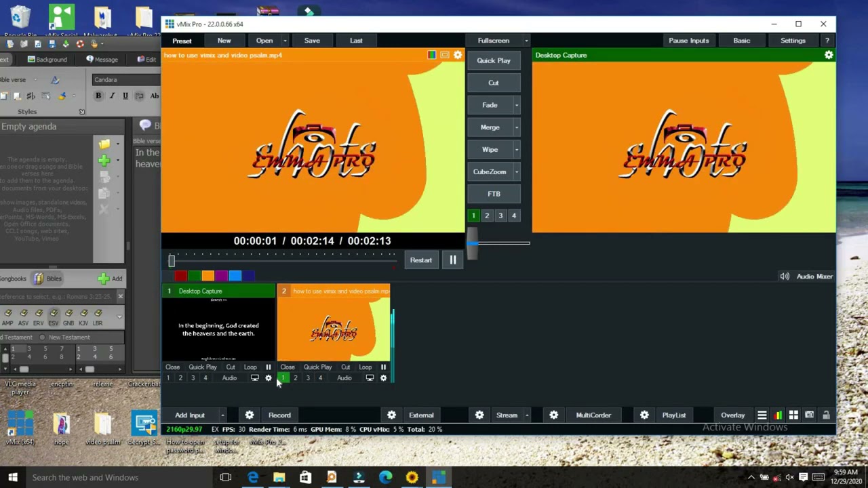Open Microsoft Edge from the taskbar
Viewport: 868px width, 488px height.
click(252, 477)
